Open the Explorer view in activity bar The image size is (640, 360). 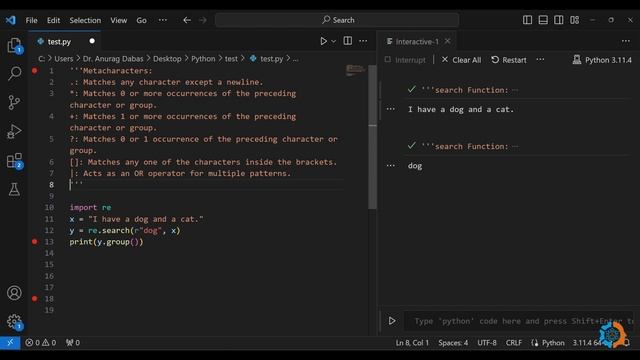tap(14, 45)
